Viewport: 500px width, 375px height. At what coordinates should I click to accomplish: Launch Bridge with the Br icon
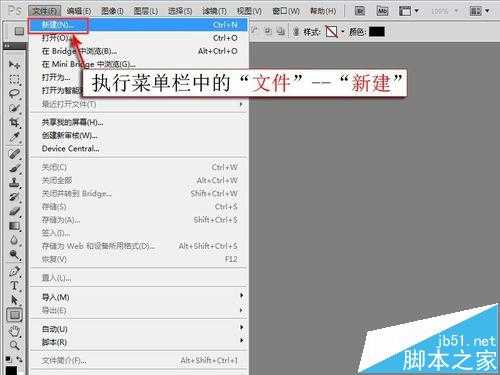[x=360, y=11]
